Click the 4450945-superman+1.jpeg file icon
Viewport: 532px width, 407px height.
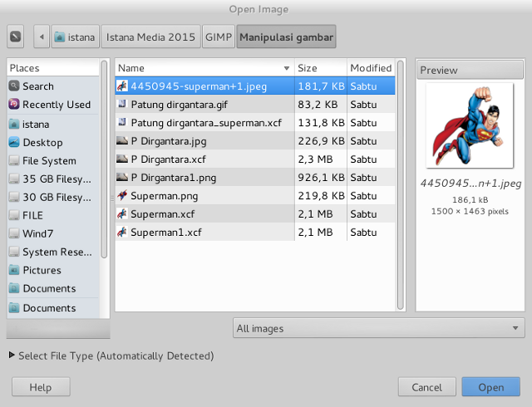[x=122, y=86]
